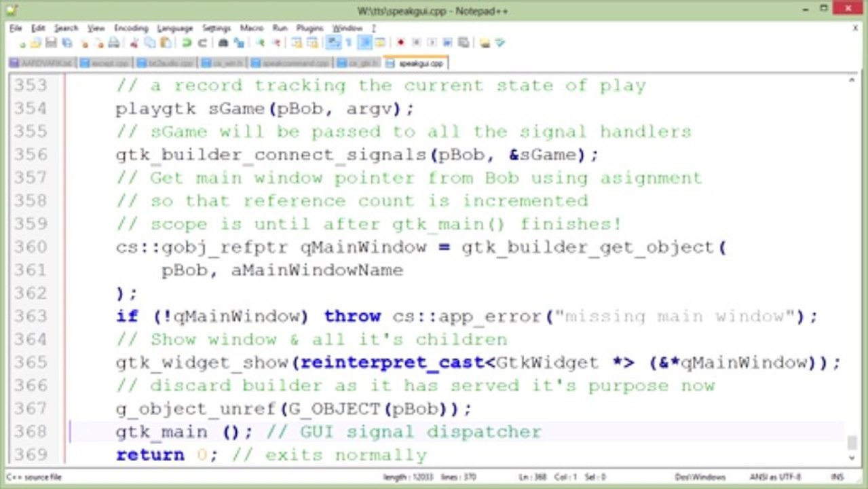Create a new file with toolbar icon
The image size is (868, 489).
click(22, 43)
